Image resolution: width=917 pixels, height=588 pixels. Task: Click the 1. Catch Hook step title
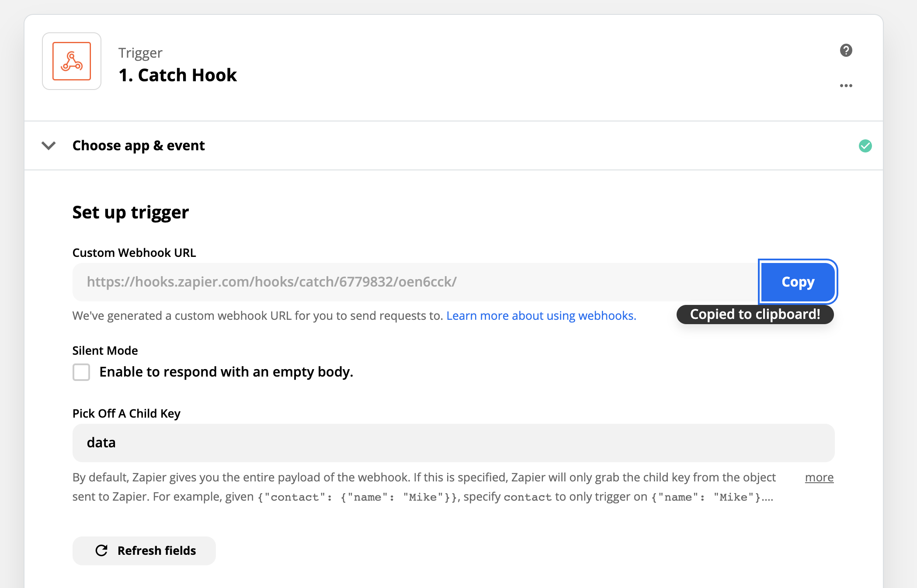click(177, 75)
